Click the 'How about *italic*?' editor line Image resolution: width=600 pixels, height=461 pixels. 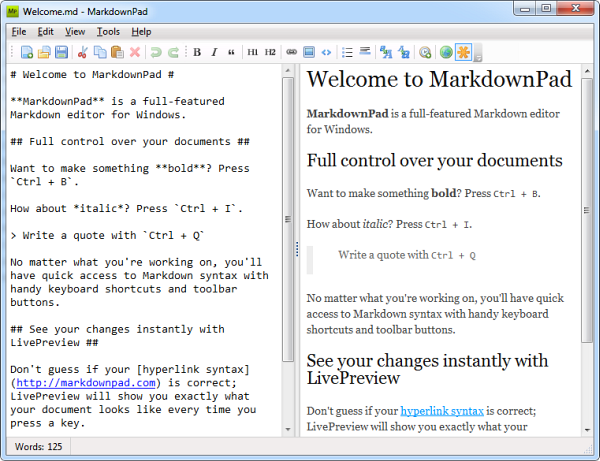[x=127, y=209]
